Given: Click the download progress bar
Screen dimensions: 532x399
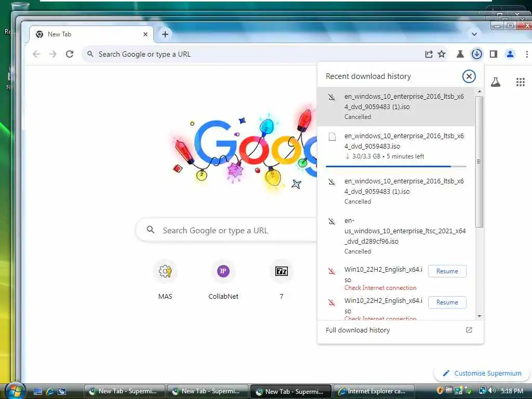Looking at the screenshot, I should (395, 167).
